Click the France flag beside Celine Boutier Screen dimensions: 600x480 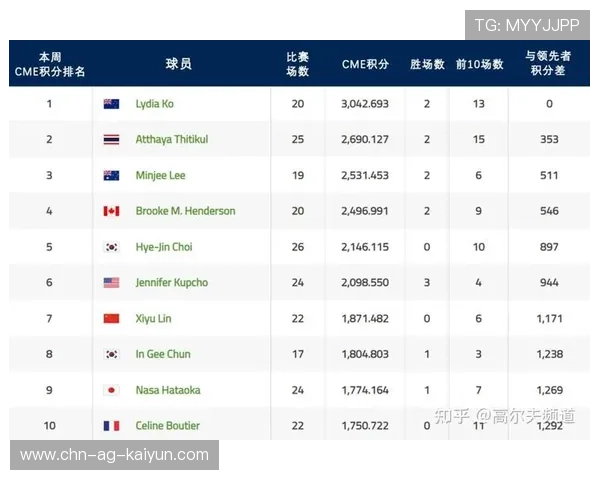pyautogui.click(x=112, y=426)
